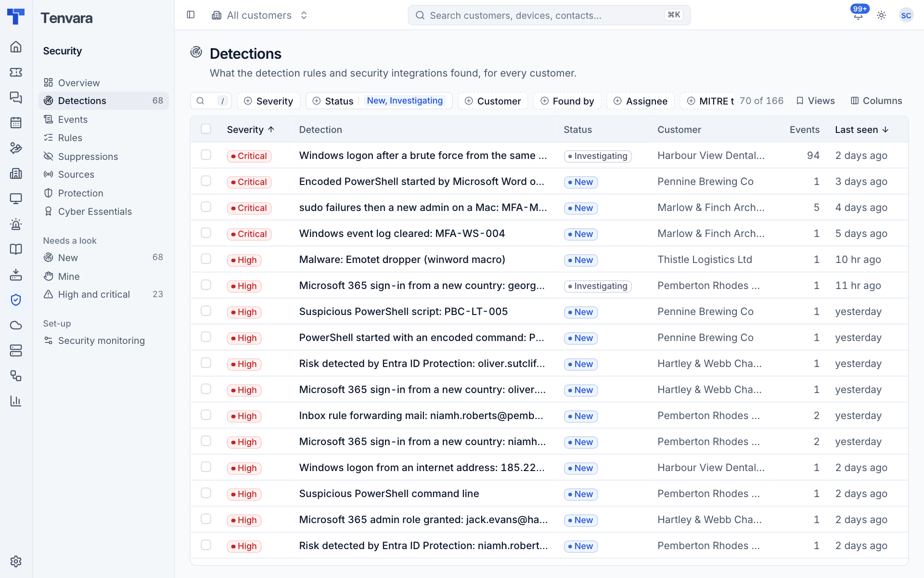Go to Rules in Security menu

pos(103,138)
